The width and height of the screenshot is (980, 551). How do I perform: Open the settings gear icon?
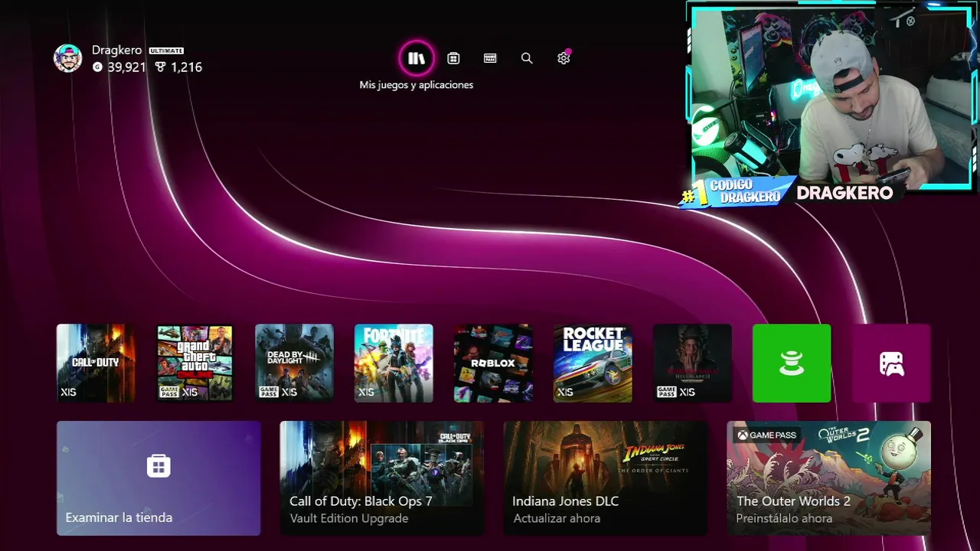[x=563, y=58]
